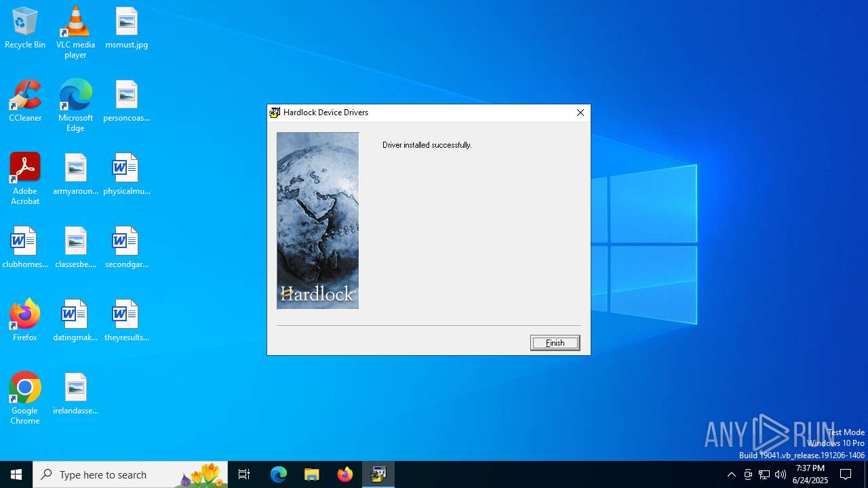Select the CCleaner desktop shortcut
Screen dimensions: 868x488
pyautogui.click(x=25, y=102)
